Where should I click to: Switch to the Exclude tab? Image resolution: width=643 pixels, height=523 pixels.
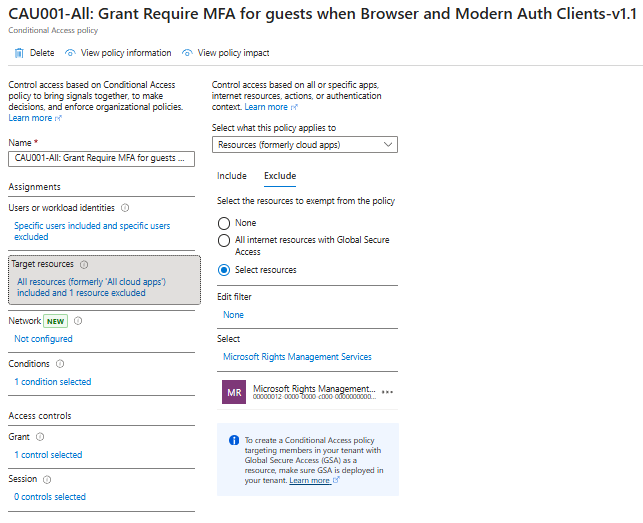point(280,176)
